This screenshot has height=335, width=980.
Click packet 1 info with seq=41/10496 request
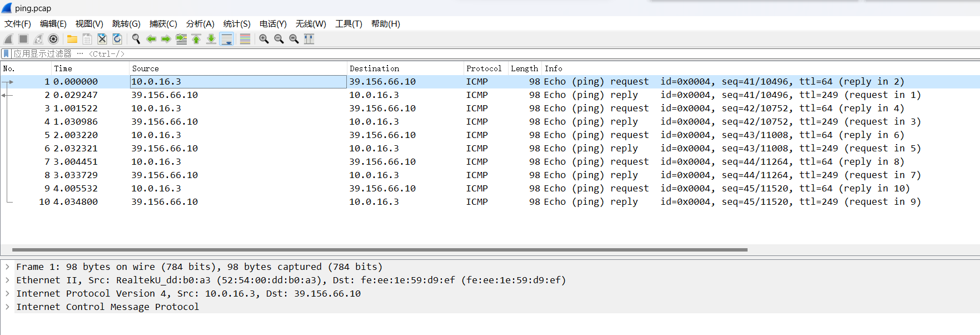coord(724,82)
